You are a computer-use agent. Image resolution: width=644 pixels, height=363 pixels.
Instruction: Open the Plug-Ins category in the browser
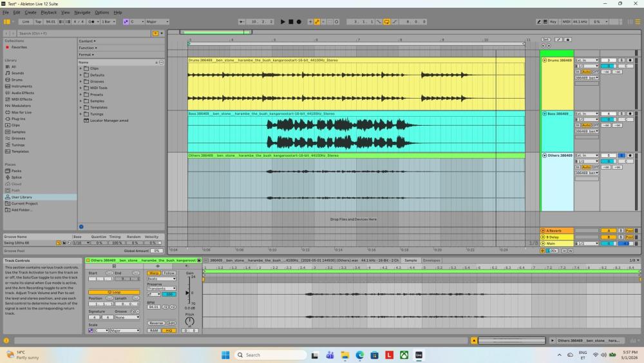(x=18, y=119)
